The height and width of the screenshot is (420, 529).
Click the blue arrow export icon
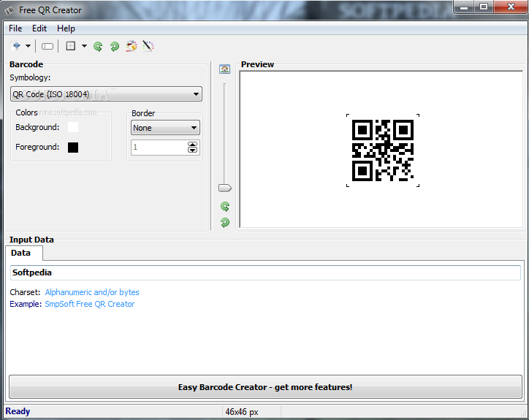tap(16, 46)
